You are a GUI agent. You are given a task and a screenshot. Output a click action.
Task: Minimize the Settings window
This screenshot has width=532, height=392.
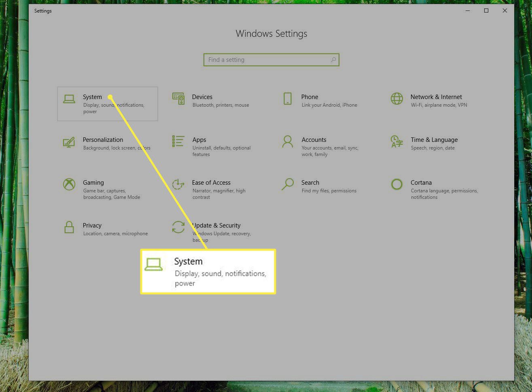coord(468,11)
